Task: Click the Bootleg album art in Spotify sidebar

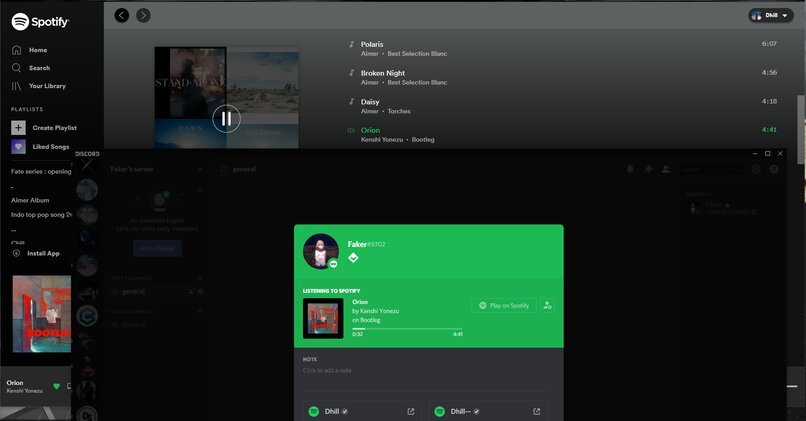Action: (x=42, y=314)
